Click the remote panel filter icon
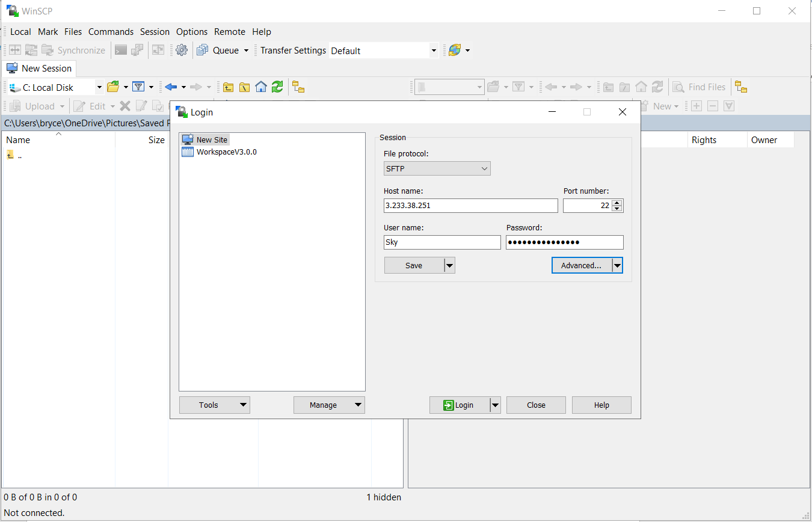Viewport: 812px width, 522px height. click(518, 87)
